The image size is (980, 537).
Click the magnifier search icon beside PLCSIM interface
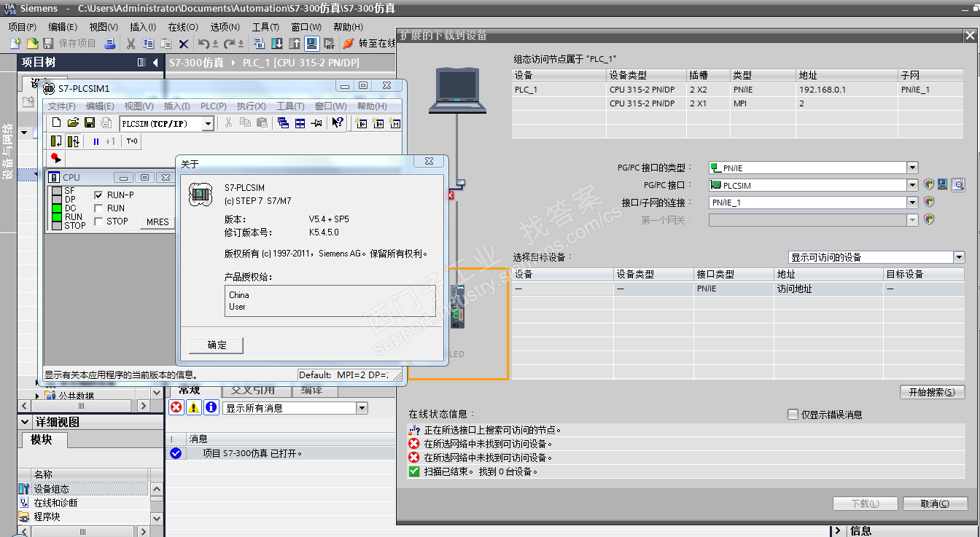(x=958, y=185)
